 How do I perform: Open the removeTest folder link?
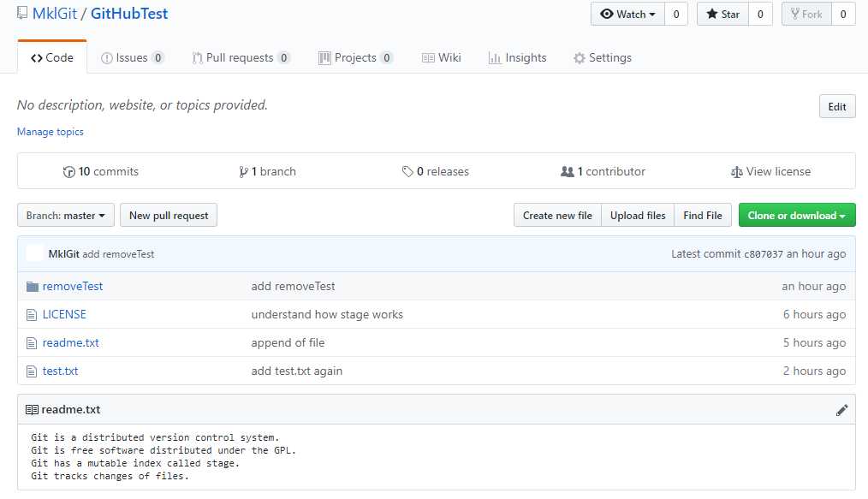click(x=73, y=287)
